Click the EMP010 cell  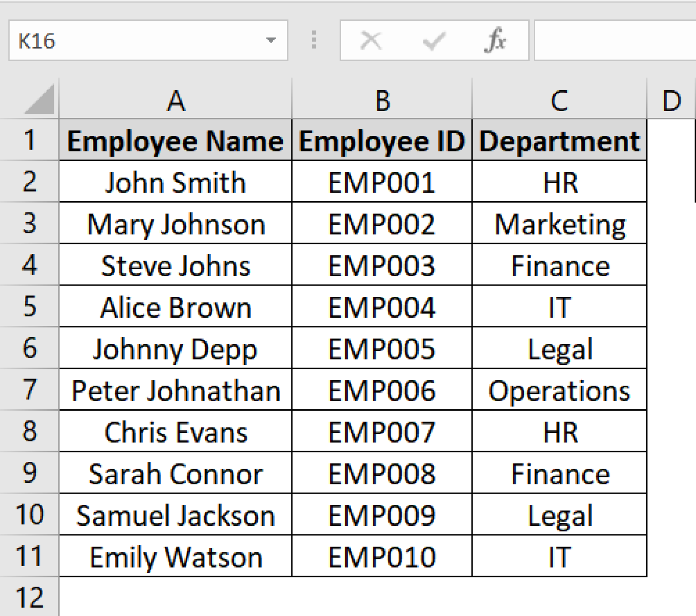(382, 556)
